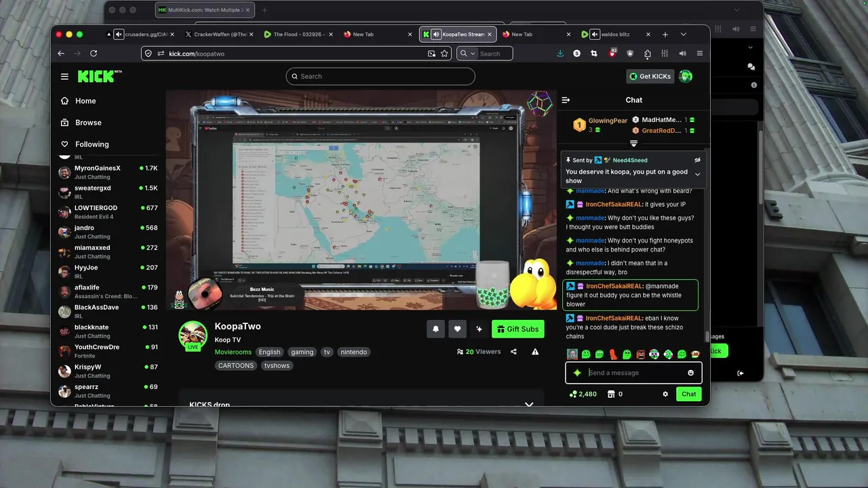Viewport: 868px width, 488px height.
Task: Open picture-in-picture icon in address bar
Action: (x=431, y=54)
